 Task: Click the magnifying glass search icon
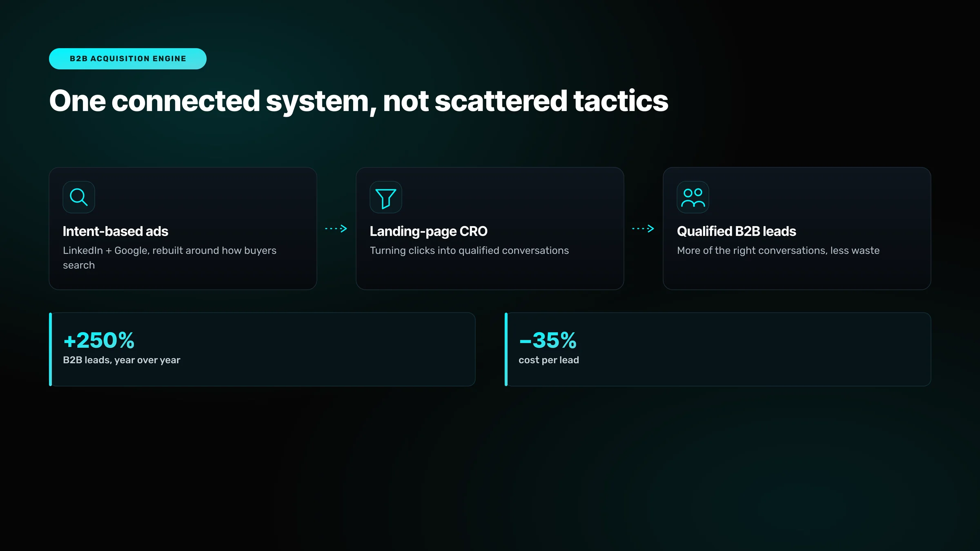[x=79, y=197]
